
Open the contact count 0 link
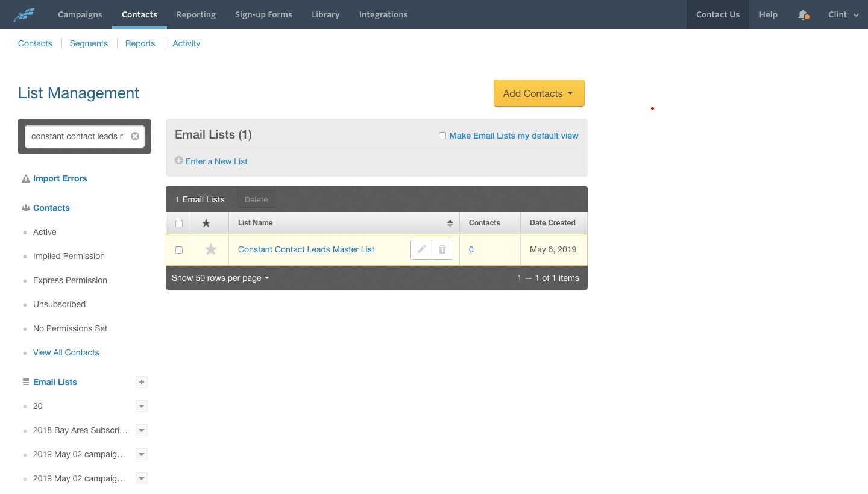coord(471,249)
